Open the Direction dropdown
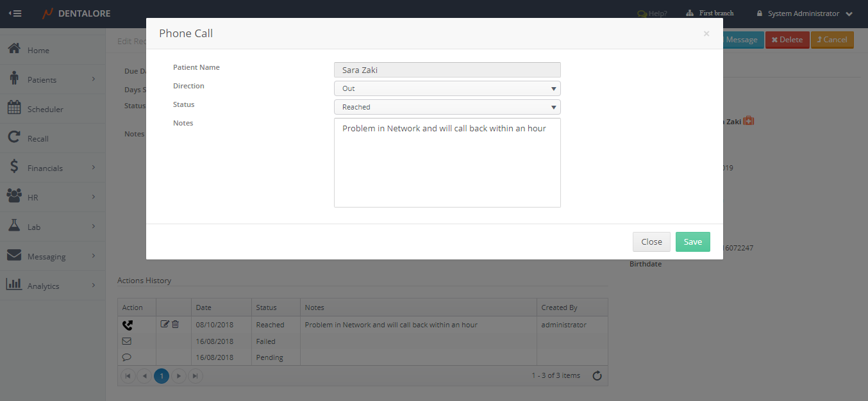 point(447,88)
